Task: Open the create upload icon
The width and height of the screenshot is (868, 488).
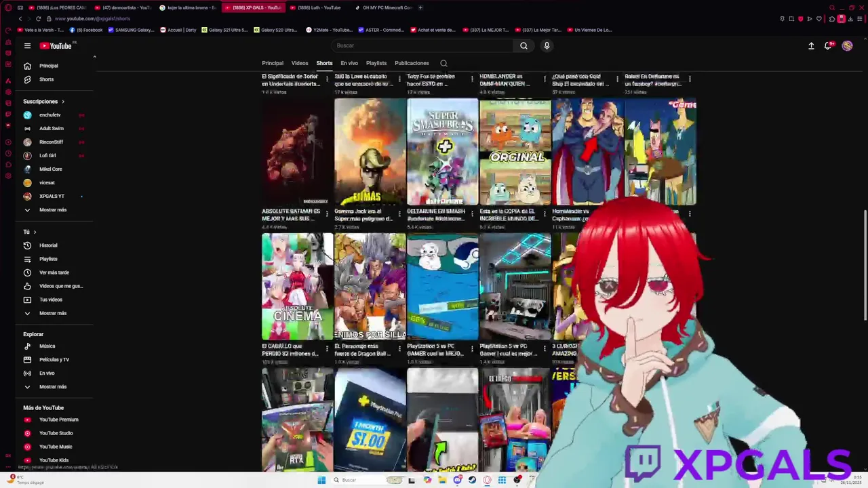Action: point(811,45)
